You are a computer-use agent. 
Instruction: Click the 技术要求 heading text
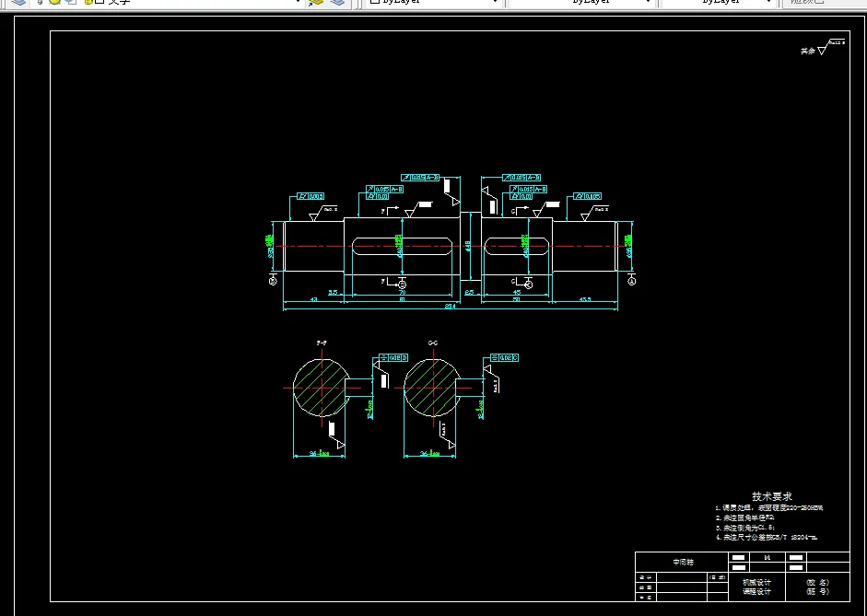tap(772, 496)
